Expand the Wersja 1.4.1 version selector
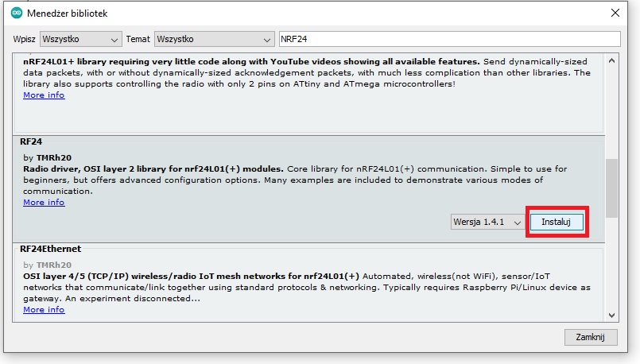 click(487, 222)
